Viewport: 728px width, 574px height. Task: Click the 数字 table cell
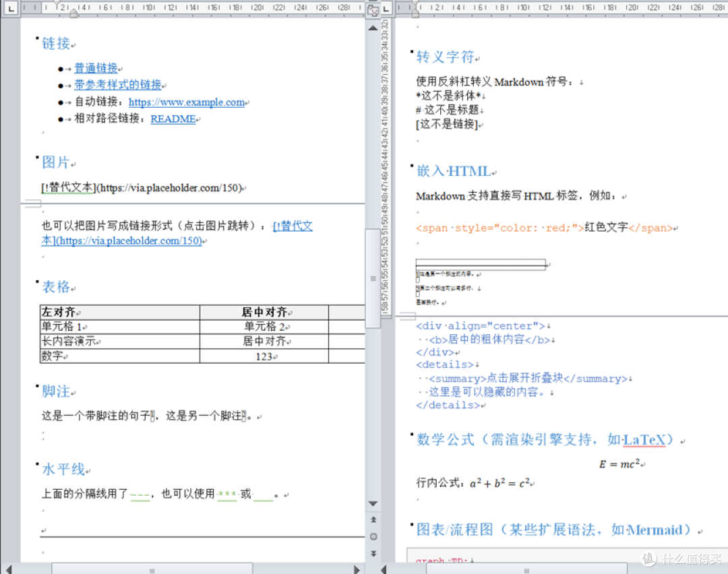point(120,356)
